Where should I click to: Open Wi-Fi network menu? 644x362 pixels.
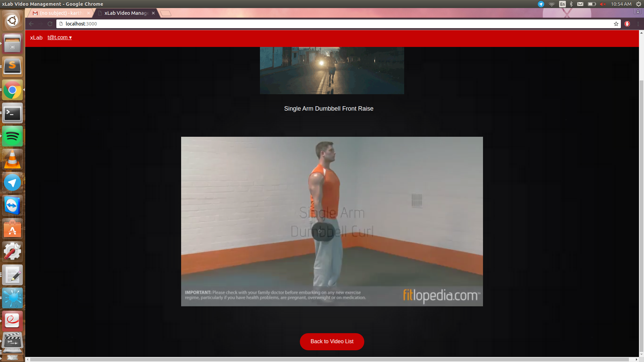[x=552, y=4]
